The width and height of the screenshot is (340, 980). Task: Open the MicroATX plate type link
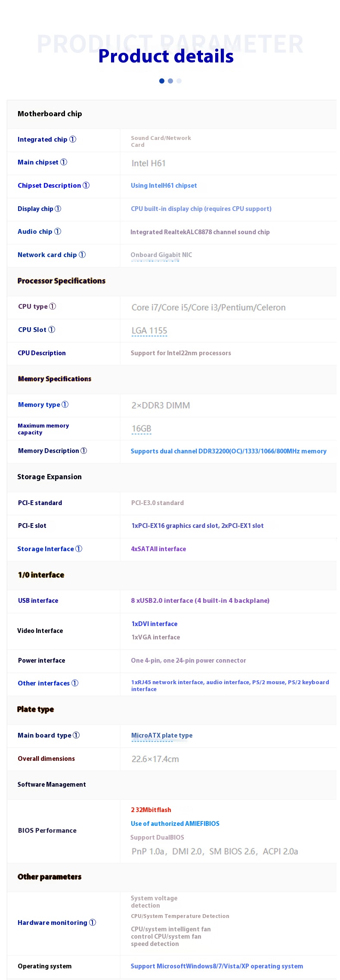[x=162, y=735]
